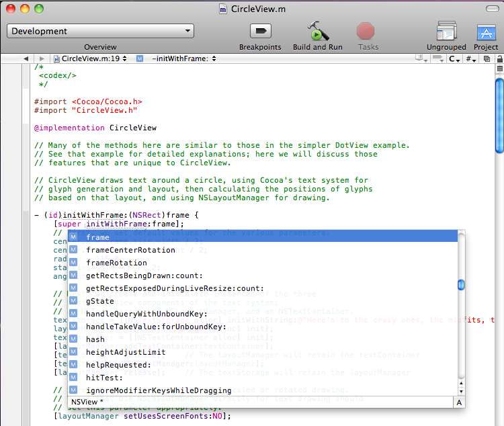Click the A sort button in completion footer
This screenshot has width=504, height=426.
(459, 402)
